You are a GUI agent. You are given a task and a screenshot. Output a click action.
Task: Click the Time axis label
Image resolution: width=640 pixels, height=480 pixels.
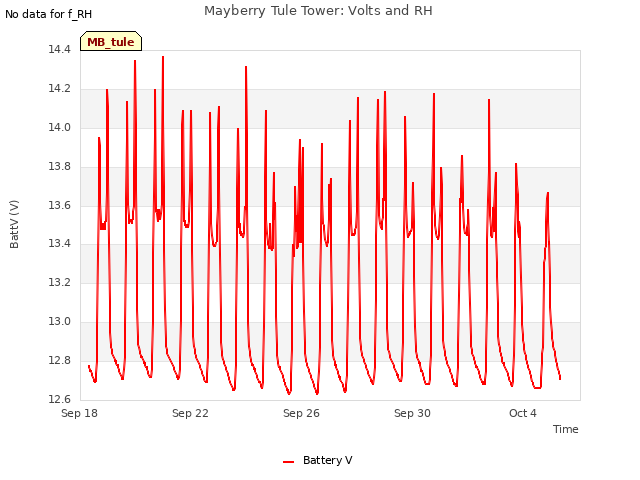[x=565, y=429]
